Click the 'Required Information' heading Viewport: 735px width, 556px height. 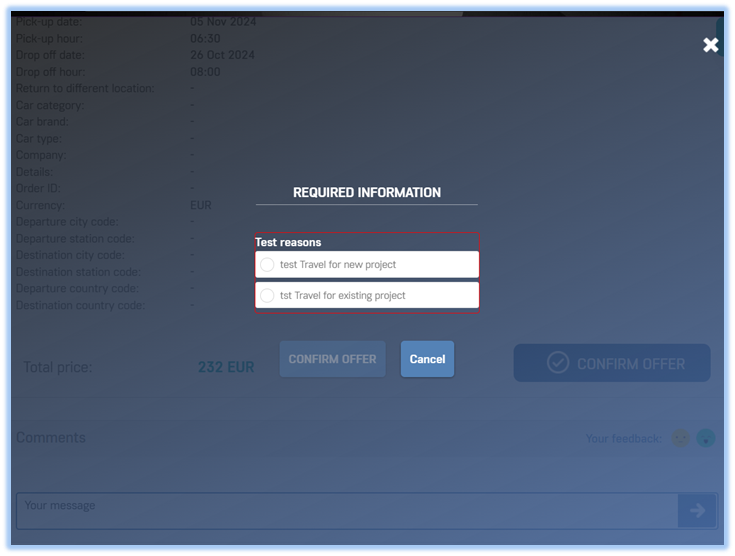tap(366, 192)
